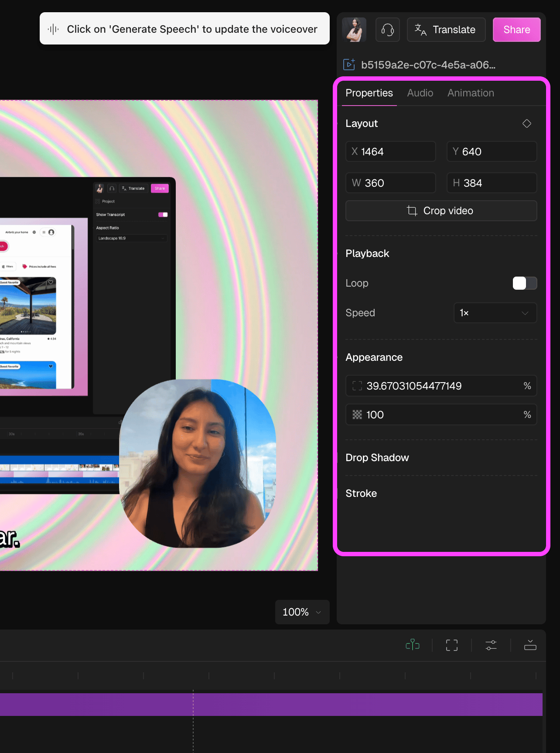Click the opacity checkerboard icon
560x753 pixels.
(357, 414)
